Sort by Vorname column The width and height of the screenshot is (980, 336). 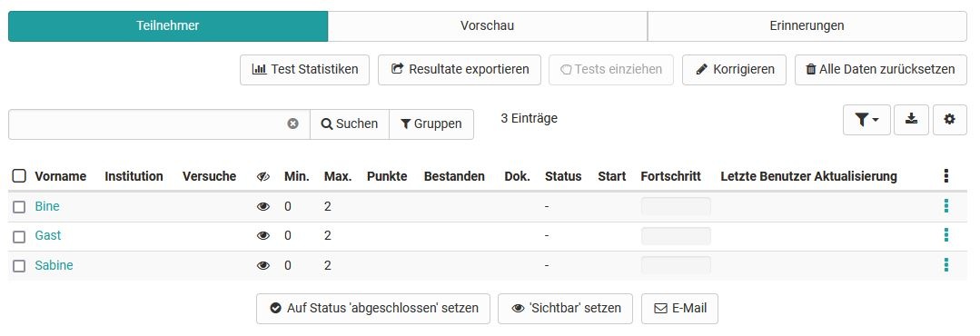61,176
